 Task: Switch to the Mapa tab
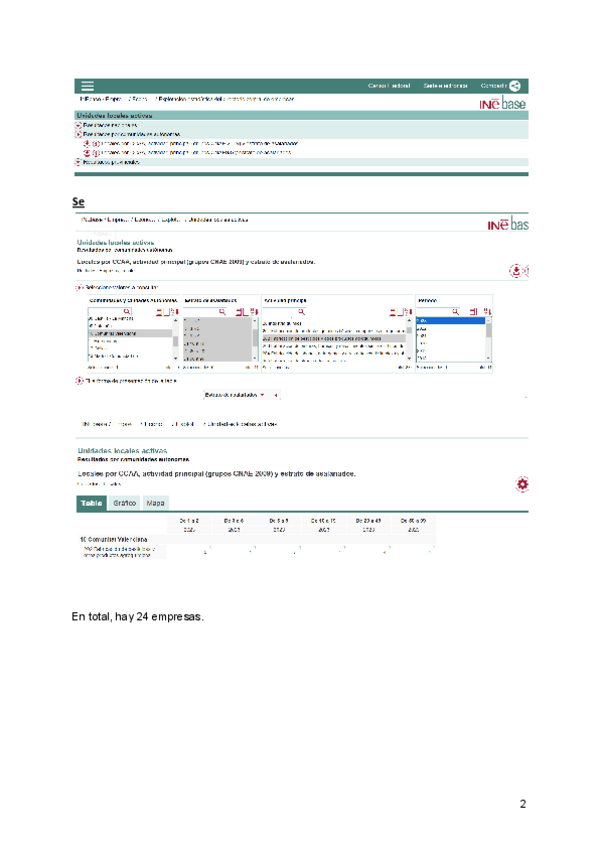(x=156, y=503)
